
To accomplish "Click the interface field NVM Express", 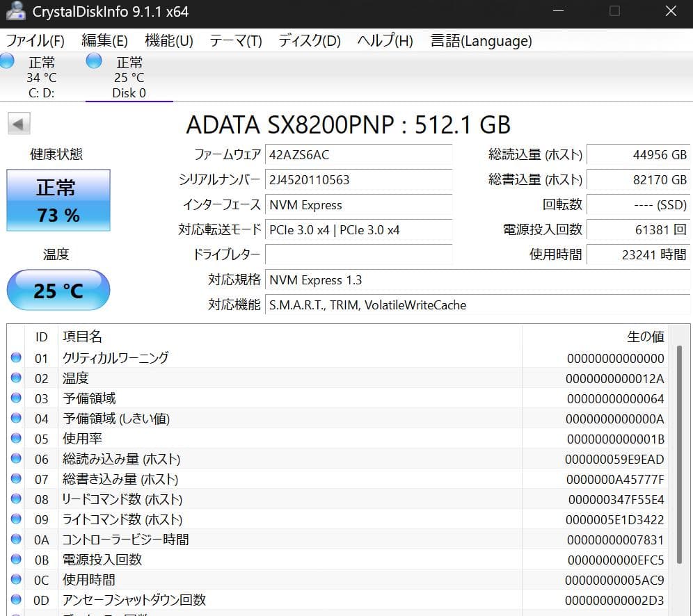I will click(358, 205).
